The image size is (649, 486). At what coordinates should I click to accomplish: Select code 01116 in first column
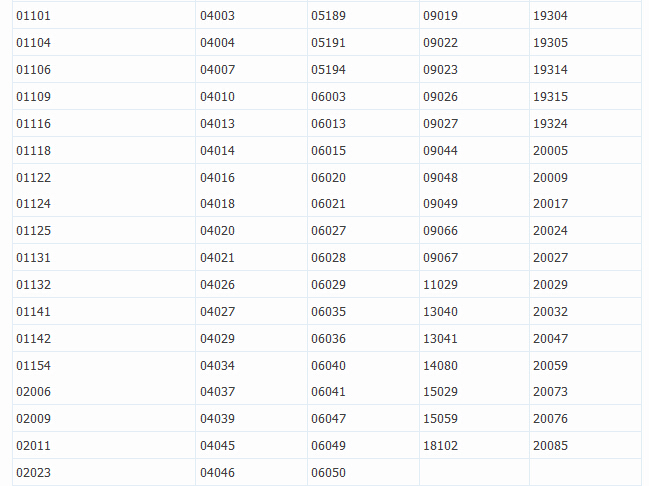[x=33, y=123]
